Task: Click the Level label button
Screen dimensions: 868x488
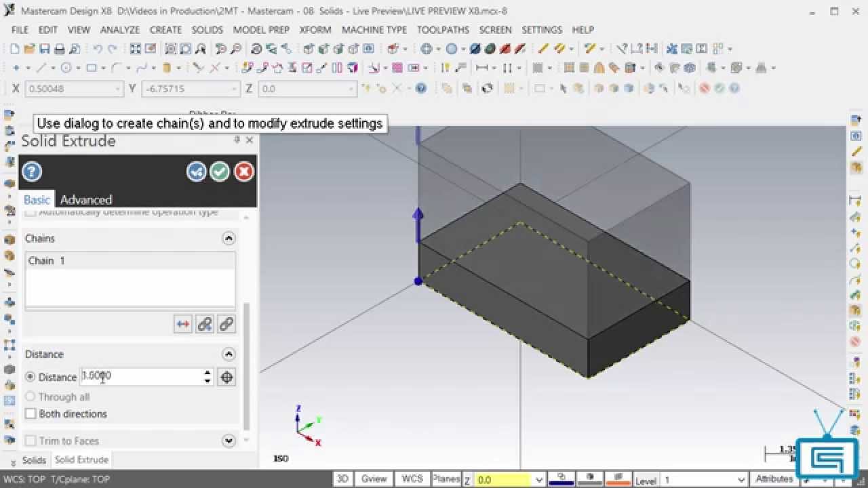Action: pyautogui.click(x=645, y=481)
